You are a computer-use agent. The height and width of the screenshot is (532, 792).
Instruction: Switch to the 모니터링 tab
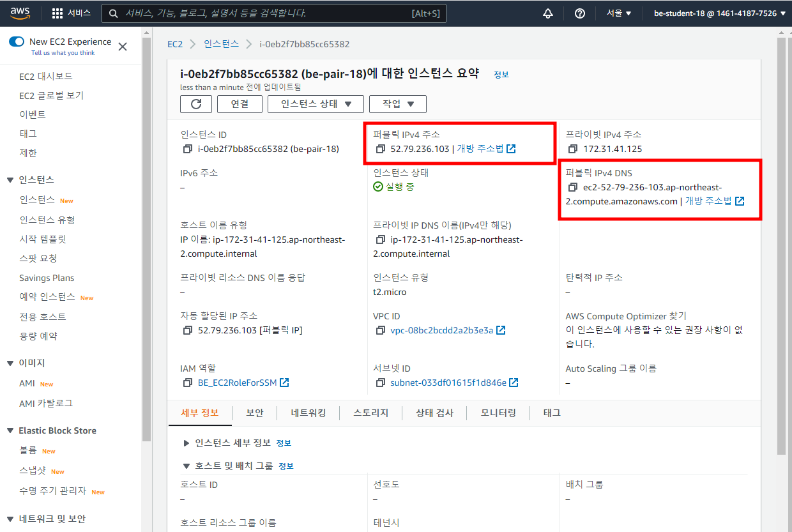[498, 413]
